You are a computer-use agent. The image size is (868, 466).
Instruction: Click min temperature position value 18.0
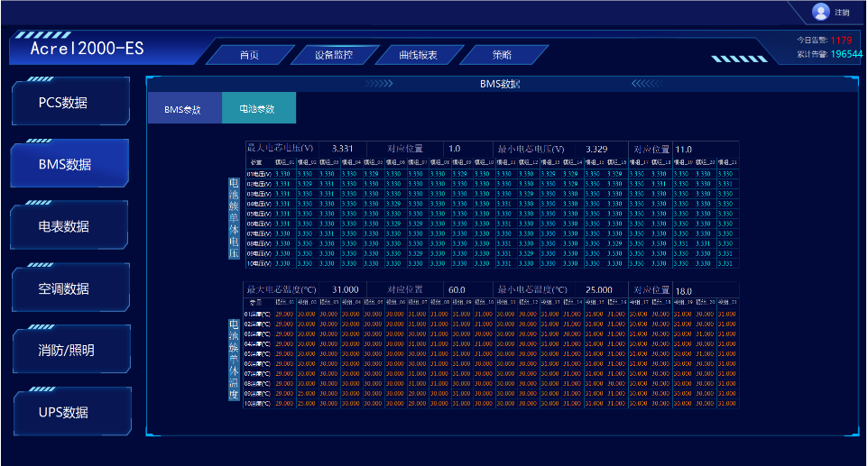[684, 291]
